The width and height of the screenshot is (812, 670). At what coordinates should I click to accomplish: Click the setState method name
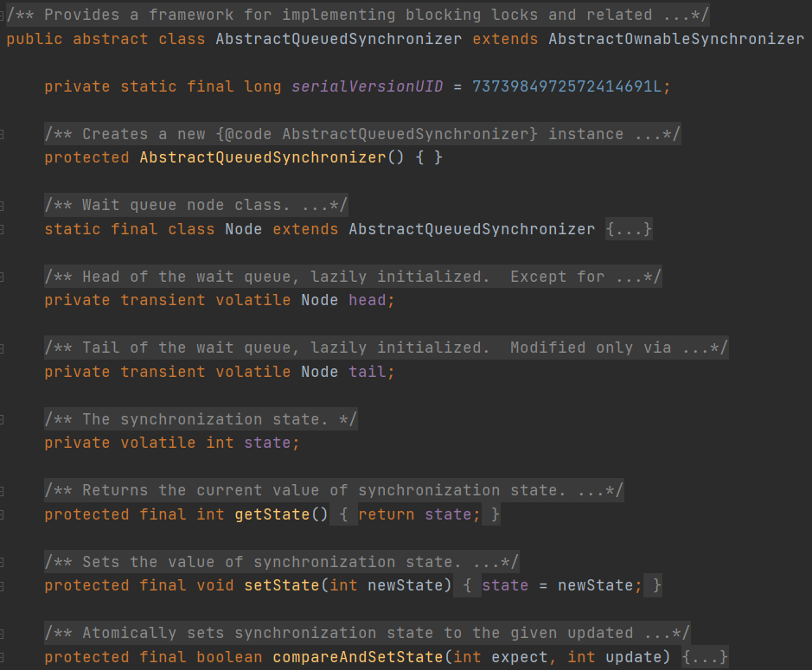(x=282, y=585)
